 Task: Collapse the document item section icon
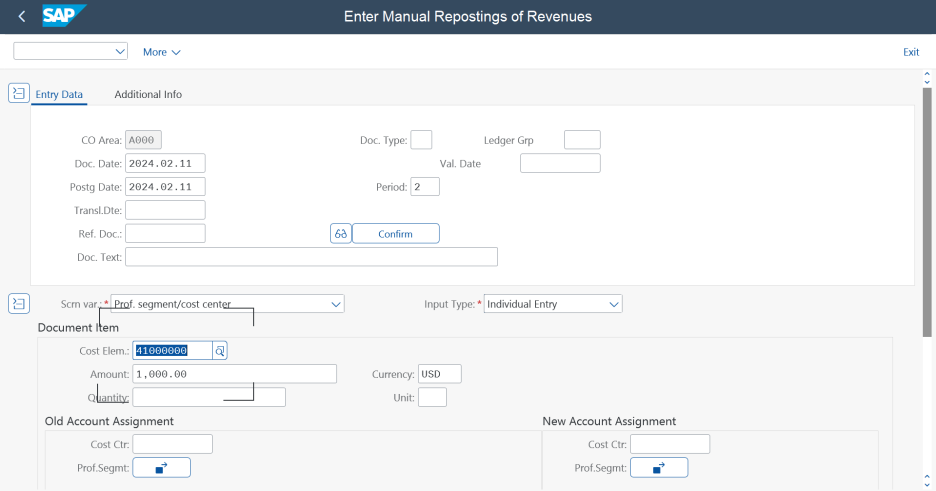click(19, 303)
